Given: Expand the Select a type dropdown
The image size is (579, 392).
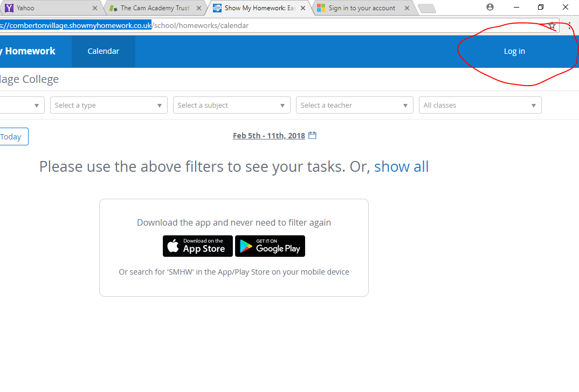Looking at the screenshot, I should click(109, 105).
